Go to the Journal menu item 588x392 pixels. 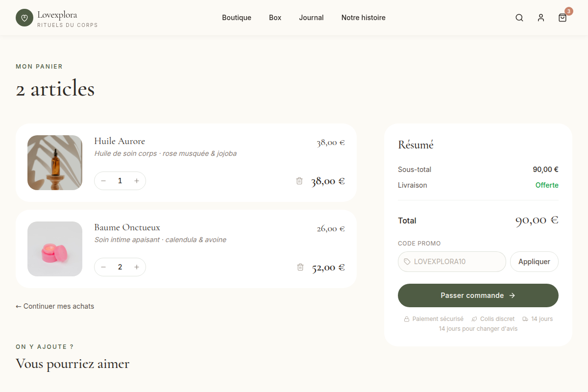(311, 18)
